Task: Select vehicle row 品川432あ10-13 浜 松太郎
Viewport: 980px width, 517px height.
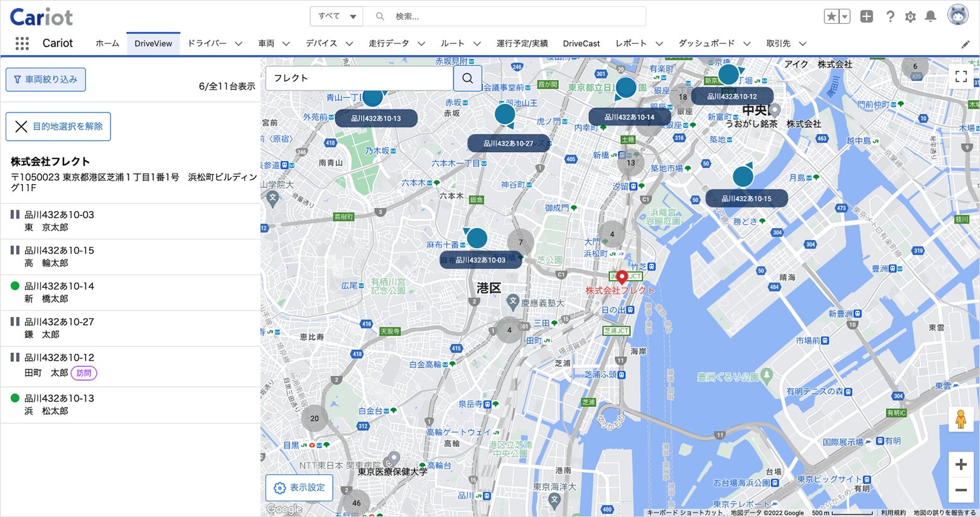Action: pyautogui.click(x=131, y=405)
